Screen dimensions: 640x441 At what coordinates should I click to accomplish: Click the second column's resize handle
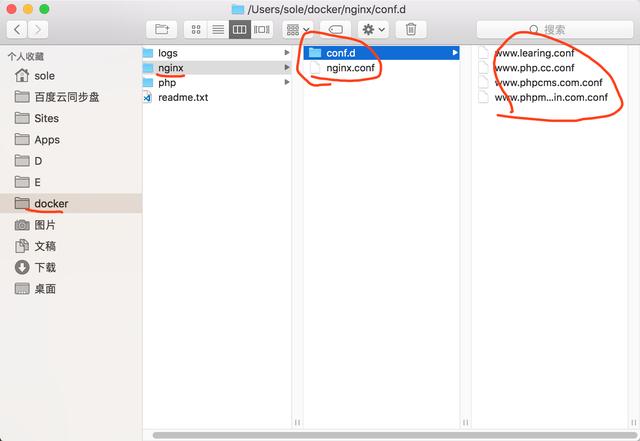tap(465, 423)
